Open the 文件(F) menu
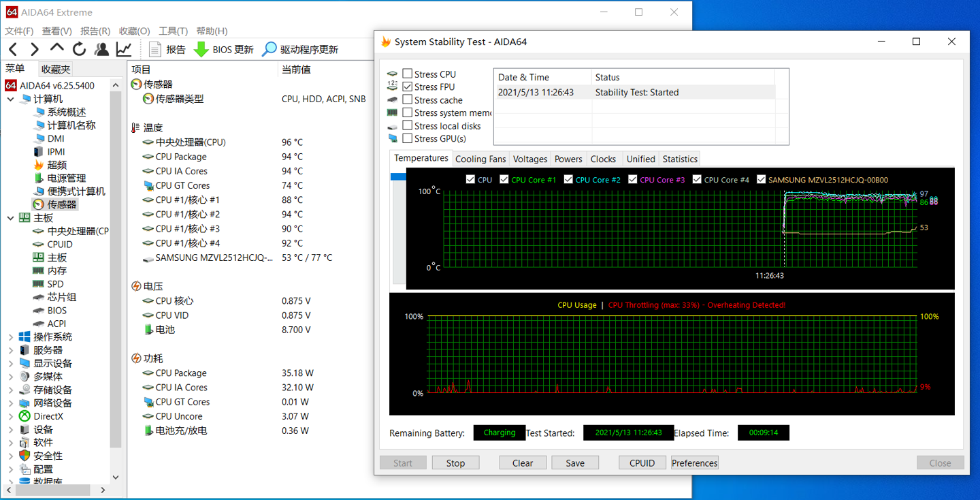 (19, 31)
